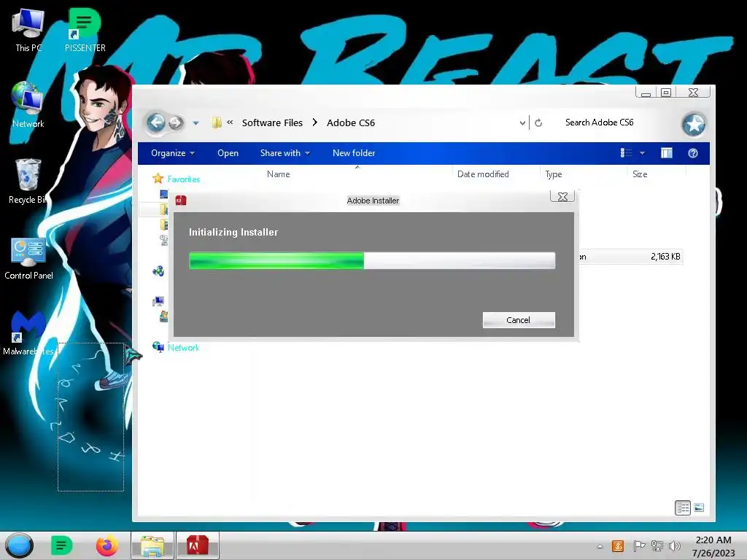Viewport: 747px width, 560px height.
Task: Show hidden tray icons arrow
Action: click(600, 547)
